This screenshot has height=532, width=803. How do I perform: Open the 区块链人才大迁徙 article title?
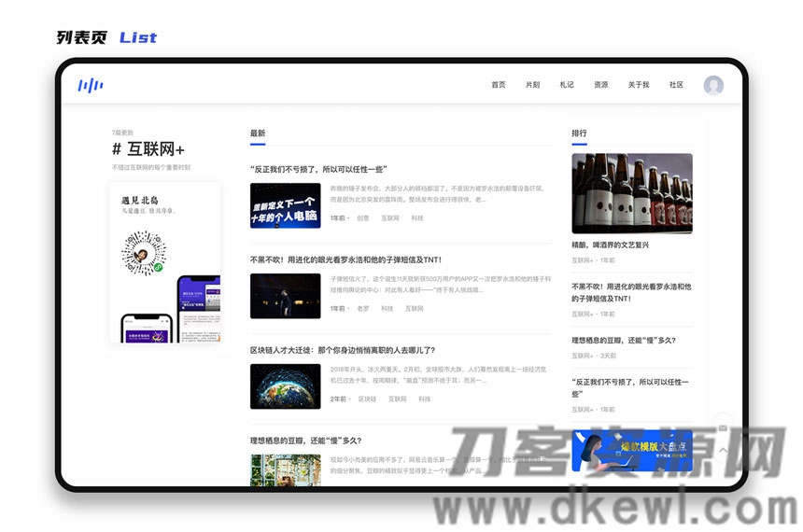(342, 350)
